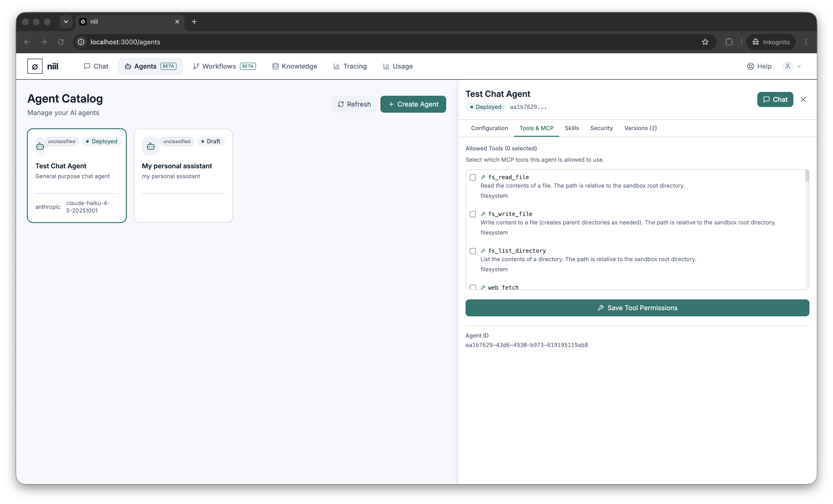Click the wrench icon next to web_fetch

[483, 287]
